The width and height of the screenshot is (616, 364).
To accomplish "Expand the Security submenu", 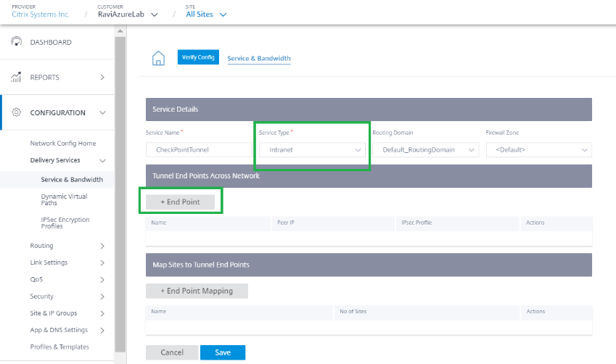I will click(102, 297).
